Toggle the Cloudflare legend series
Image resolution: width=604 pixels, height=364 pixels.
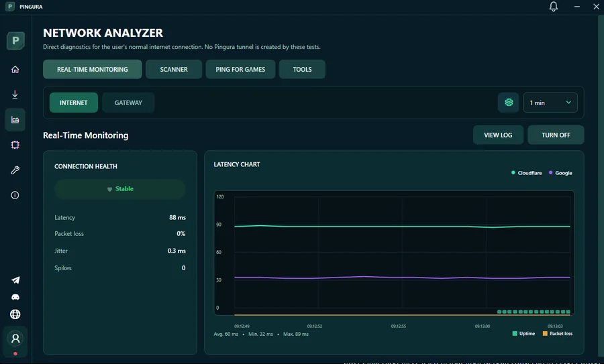pyautogui.click(x=526, y=173)
